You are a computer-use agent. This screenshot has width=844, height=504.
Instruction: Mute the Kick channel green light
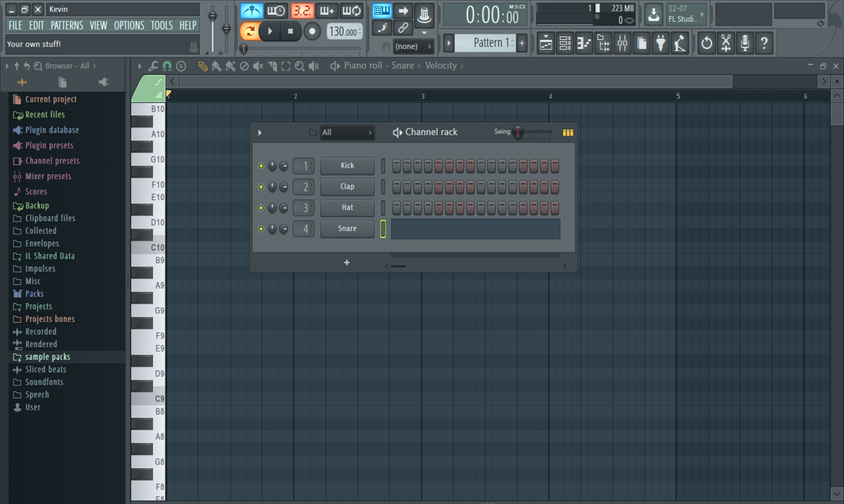[x=261, y=166]
